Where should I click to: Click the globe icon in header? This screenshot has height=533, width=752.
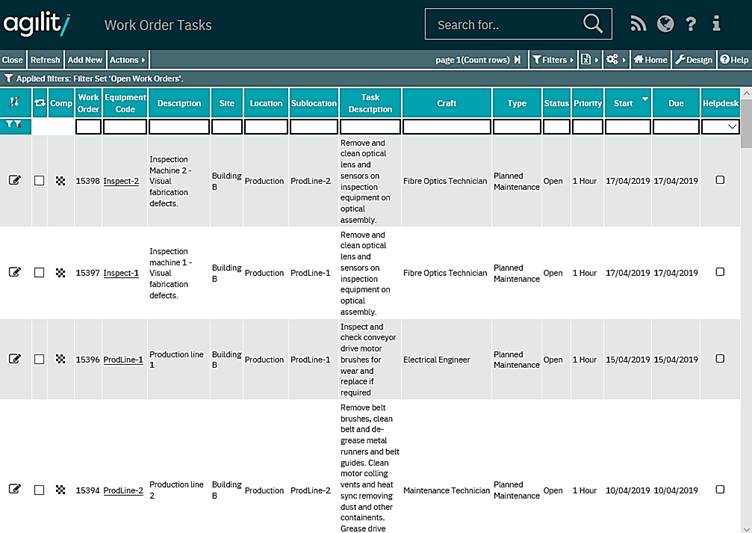664,24
